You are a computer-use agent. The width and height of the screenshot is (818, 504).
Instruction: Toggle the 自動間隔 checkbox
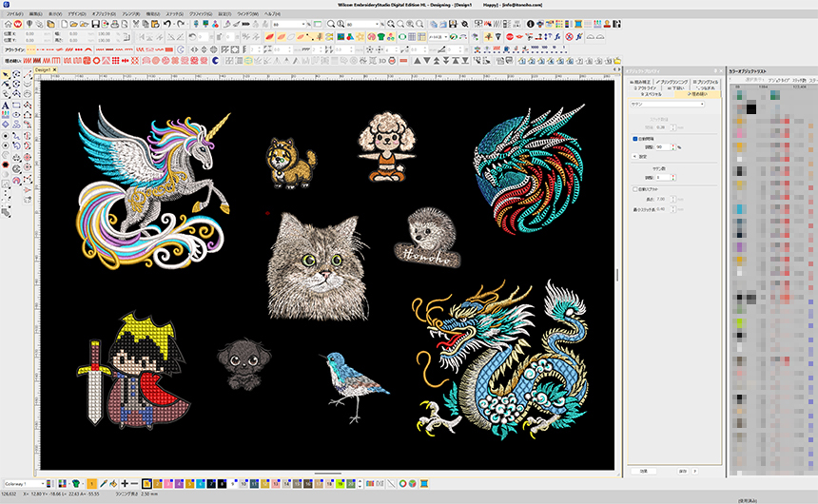tap(635, 139)
